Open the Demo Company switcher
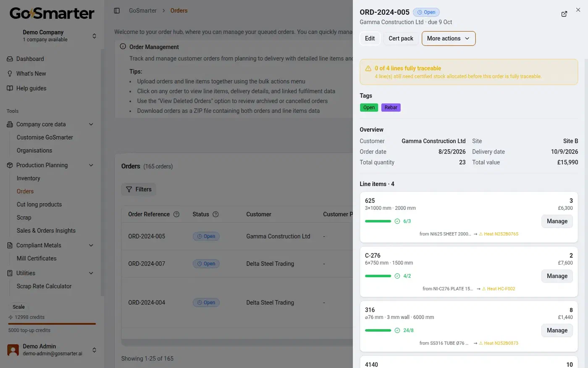Image resolution: width=588 pixels, height=368 pixels. (52, 36)
